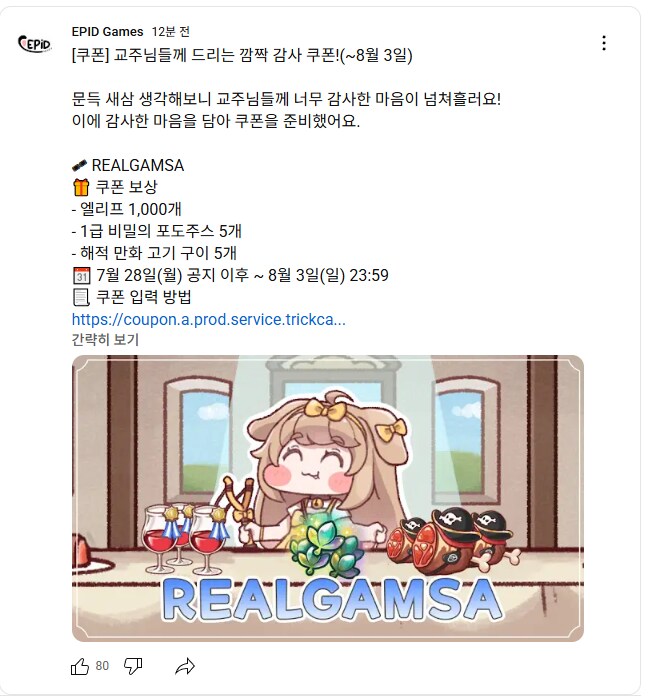Click the ticket emoji beside REALGAMSA code

coord(80,166)
